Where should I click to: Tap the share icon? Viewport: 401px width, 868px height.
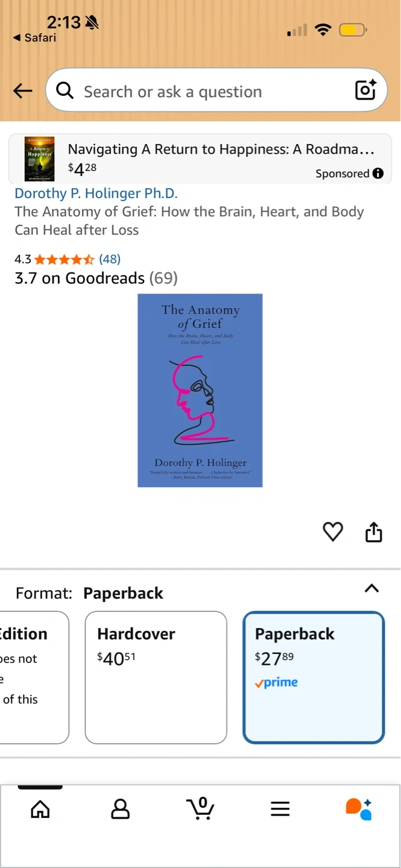pyautogui.click(x=374, y=532)
